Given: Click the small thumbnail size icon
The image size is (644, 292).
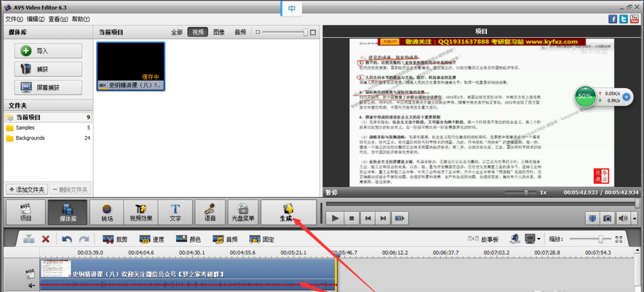Looking at the screenshot, I should (257, 33).
